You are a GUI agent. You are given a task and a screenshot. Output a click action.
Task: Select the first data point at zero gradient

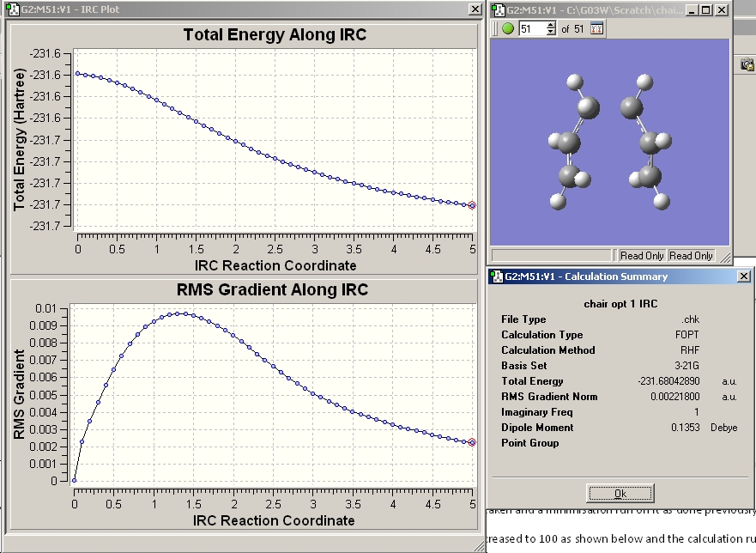click(x=75, y=480)
